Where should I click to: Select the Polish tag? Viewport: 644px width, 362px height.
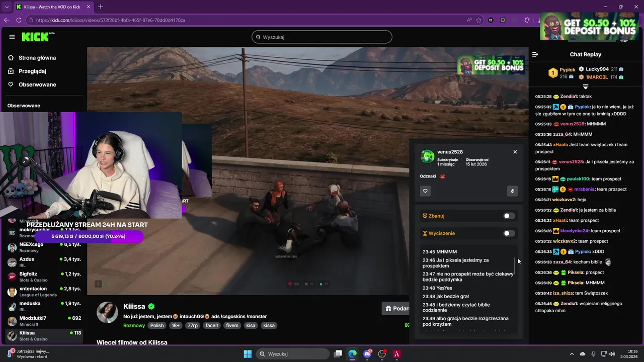click(157, 325)
